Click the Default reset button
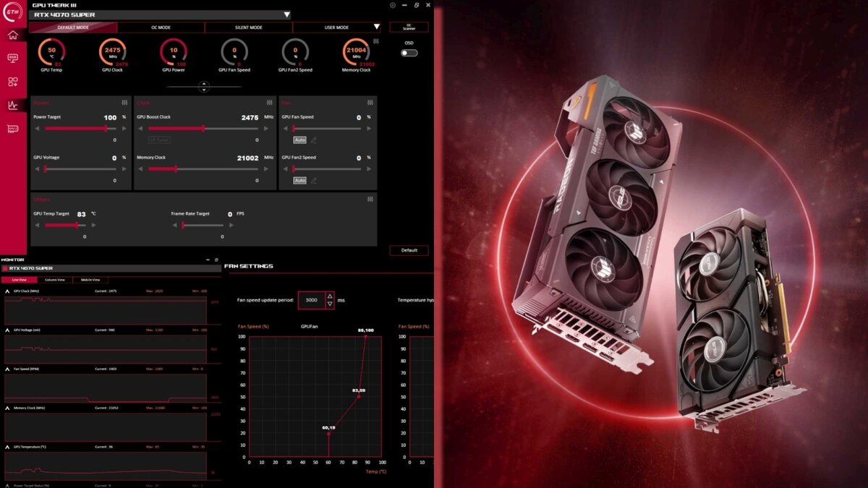868x488 pixels. click(409, 250)
